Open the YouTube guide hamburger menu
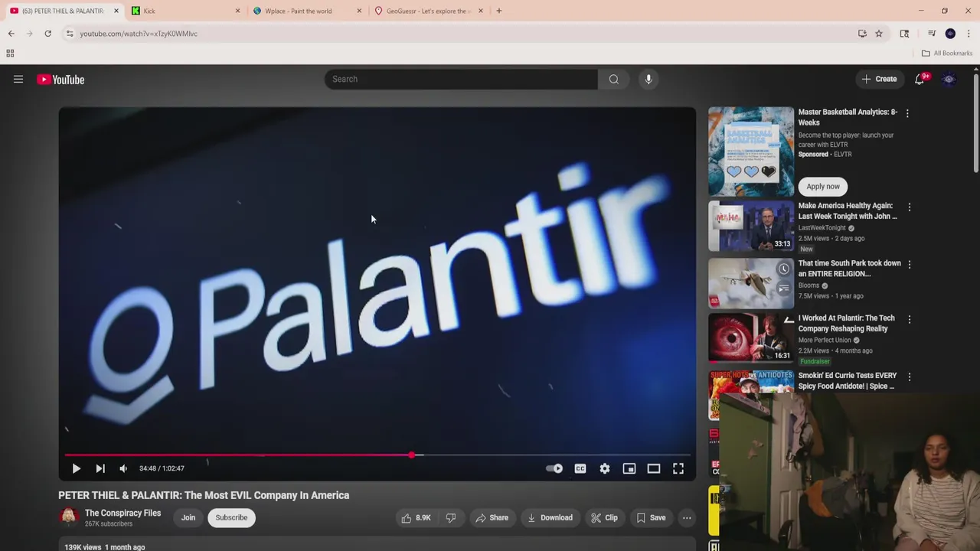 pos(18,79)
